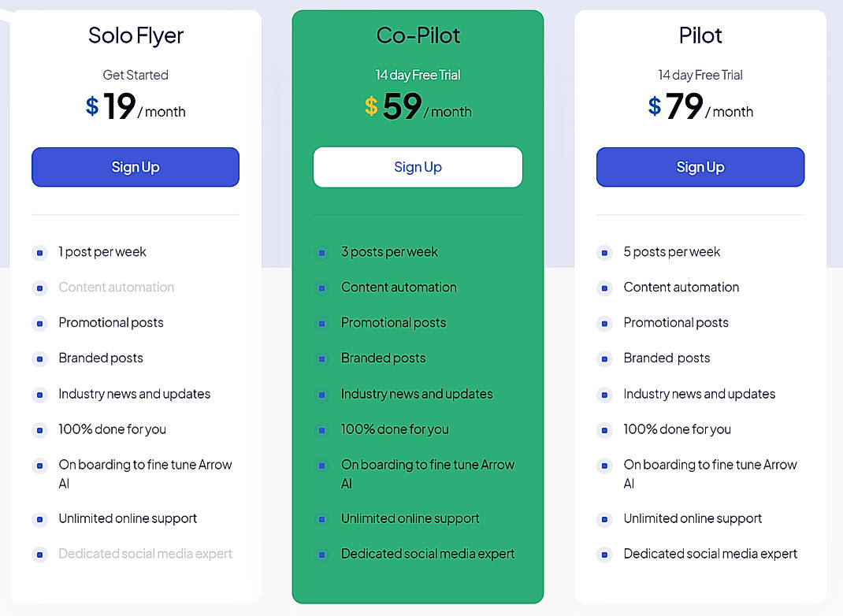Image resolution: width=843 pixels, height=616 pixels.
Task: Expand the Solo Flyer feature list divider
Action: 135,213
